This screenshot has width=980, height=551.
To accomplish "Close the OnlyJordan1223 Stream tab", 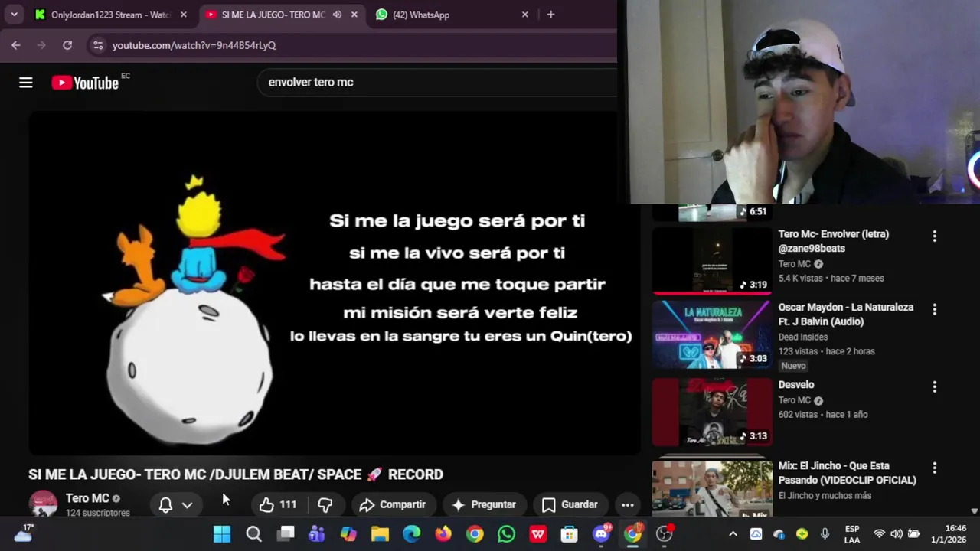I will point(183,15).
